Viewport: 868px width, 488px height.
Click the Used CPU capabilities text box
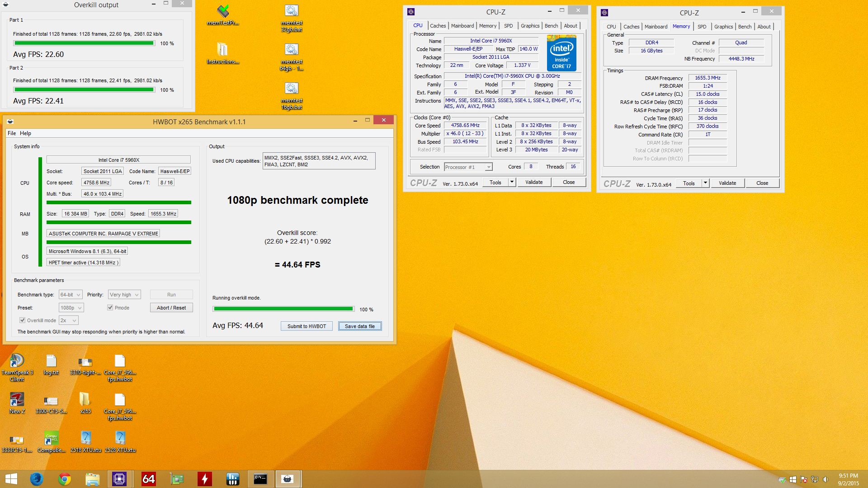coord(319,161)
